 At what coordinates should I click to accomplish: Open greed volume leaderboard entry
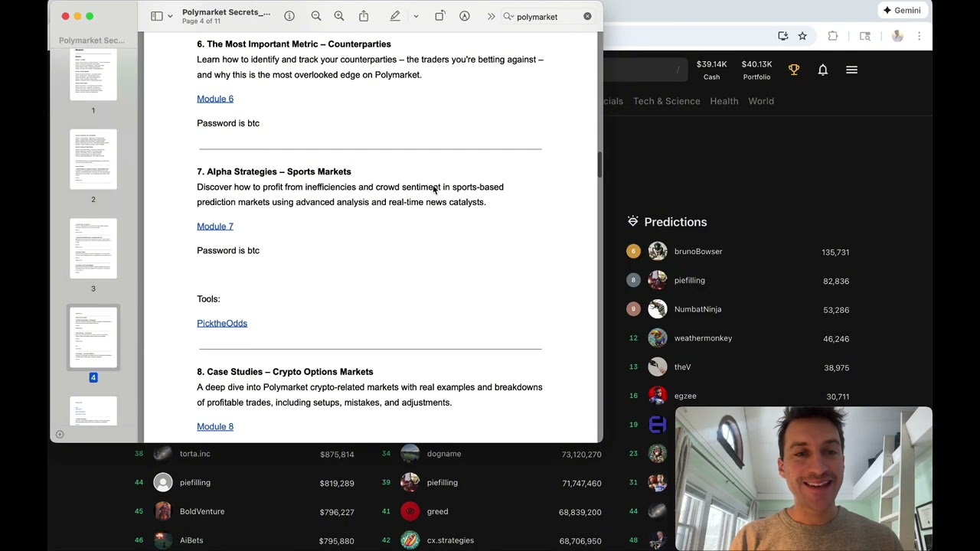[x=492, y=512]
